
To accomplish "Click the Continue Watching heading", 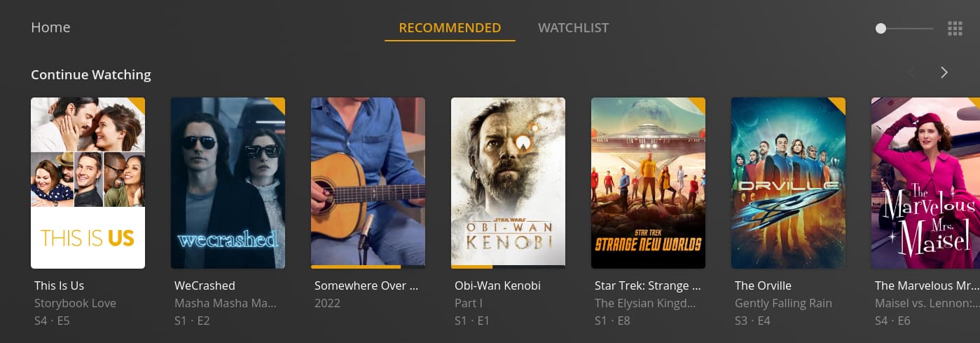I will pos(91,74).
